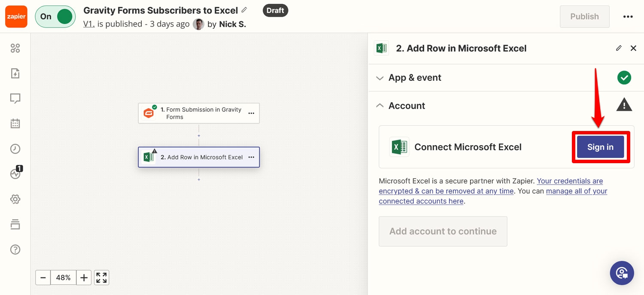Open the Zap file sidebar icon
644x295 pixels.
point(15,73)
